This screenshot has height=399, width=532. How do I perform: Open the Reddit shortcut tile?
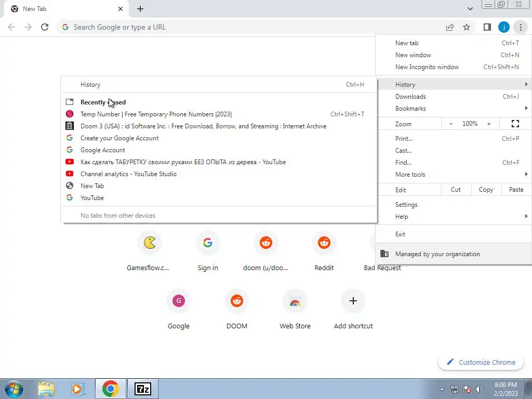click(324, 250)
